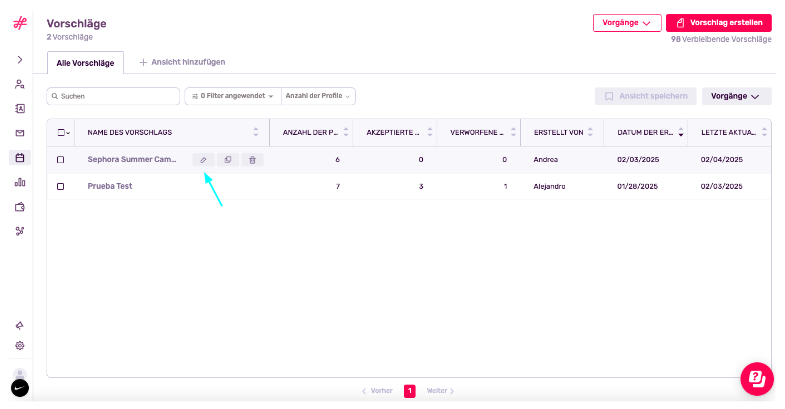Expand the top Vorgänge outlined dropdown

pos(627,23)
